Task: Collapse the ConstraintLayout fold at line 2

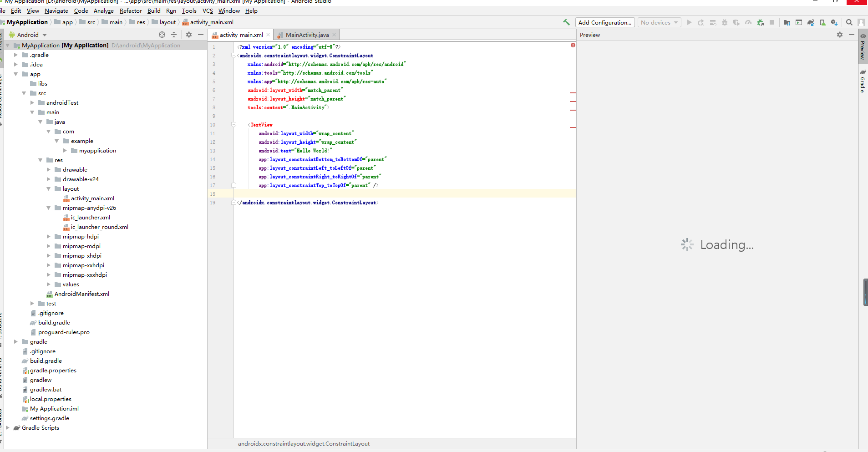Action: [x=233, y=56]
